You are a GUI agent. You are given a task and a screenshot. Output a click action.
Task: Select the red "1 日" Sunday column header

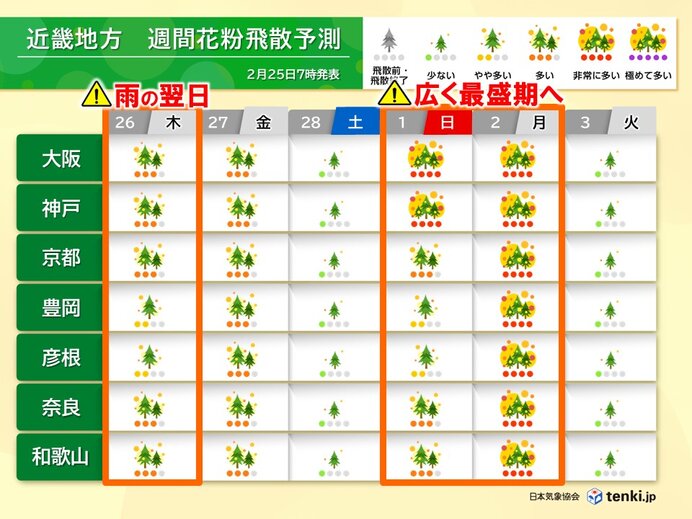tap(427, 122)
